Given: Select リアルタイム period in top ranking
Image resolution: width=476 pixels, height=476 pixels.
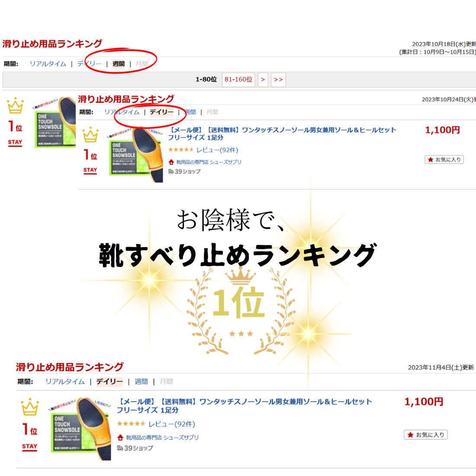Looking at the screenshot, I should [x=48, y=64].
